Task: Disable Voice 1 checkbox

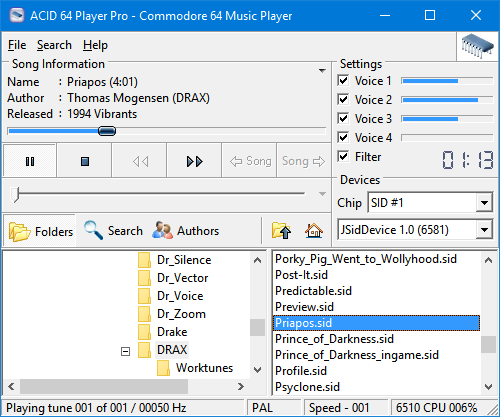Action: tap(343, 81)
